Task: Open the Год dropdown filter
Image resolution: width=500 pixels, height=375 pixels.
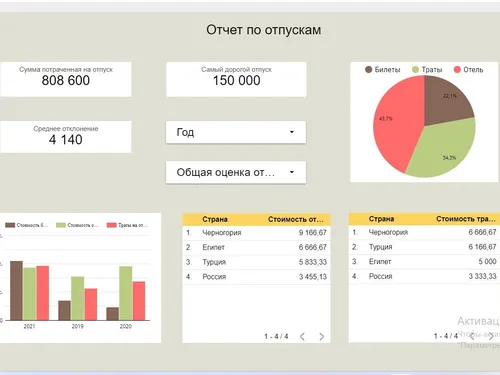Action: click(x=236, y=132)
